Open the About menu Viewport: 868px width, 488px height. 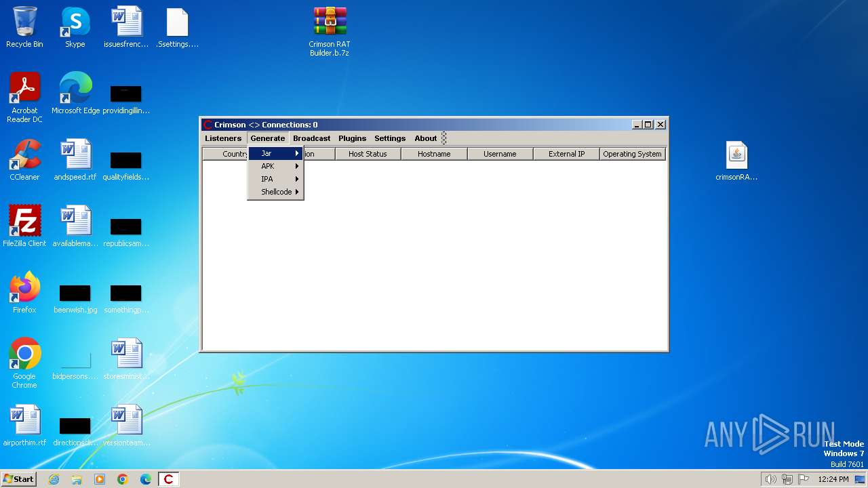pos(426,138)
